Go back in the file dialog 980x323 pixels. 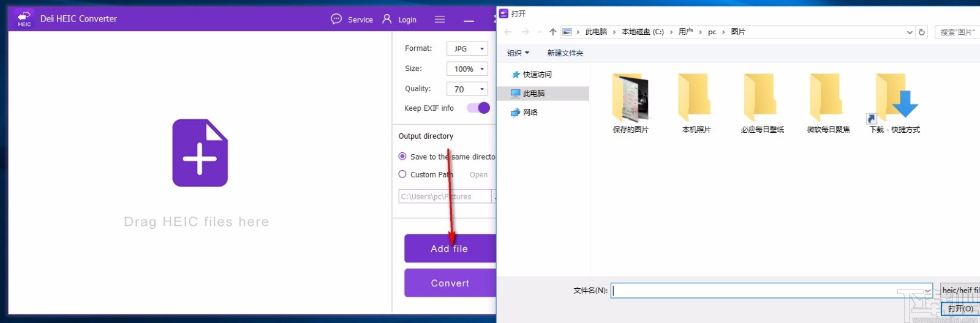tap(508, 32)
